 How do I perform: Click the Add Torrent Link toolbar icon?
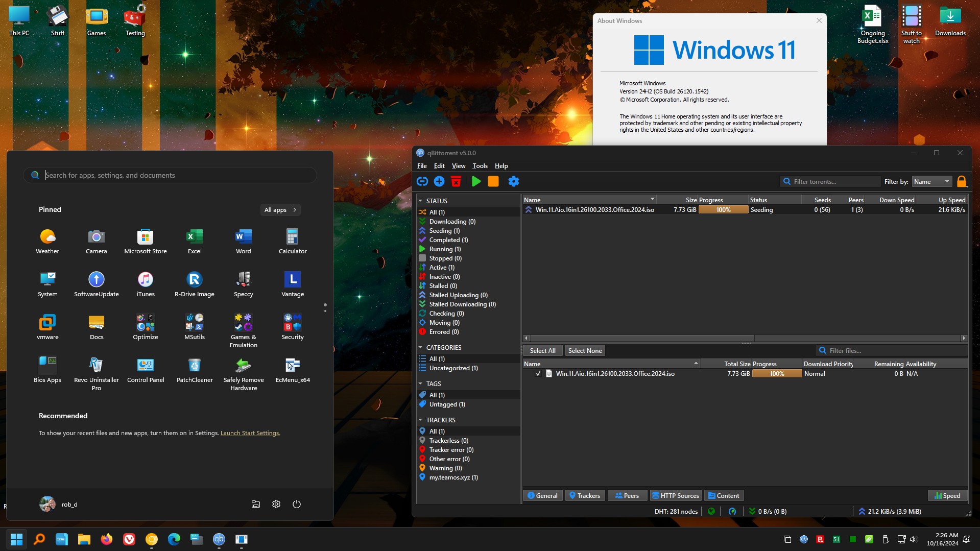[x=422, y=181]
